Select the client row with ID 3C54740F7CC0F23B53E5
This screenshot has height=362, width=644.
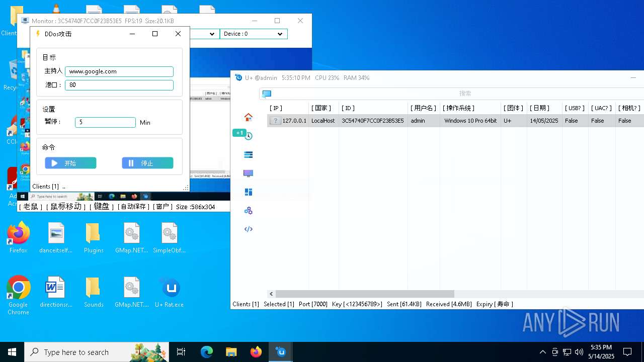[x=455, y=121]
